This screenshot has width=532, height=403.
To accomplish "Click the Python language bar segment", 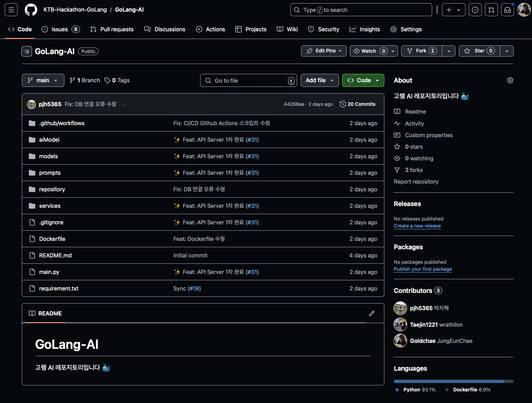I will click(449, 381).
